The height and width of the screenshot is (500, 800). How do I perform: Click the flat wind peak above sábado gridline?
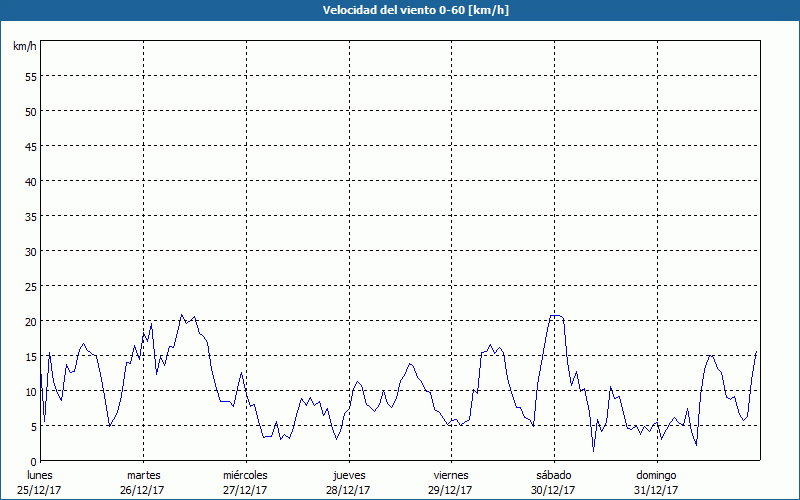pos(556,316)
